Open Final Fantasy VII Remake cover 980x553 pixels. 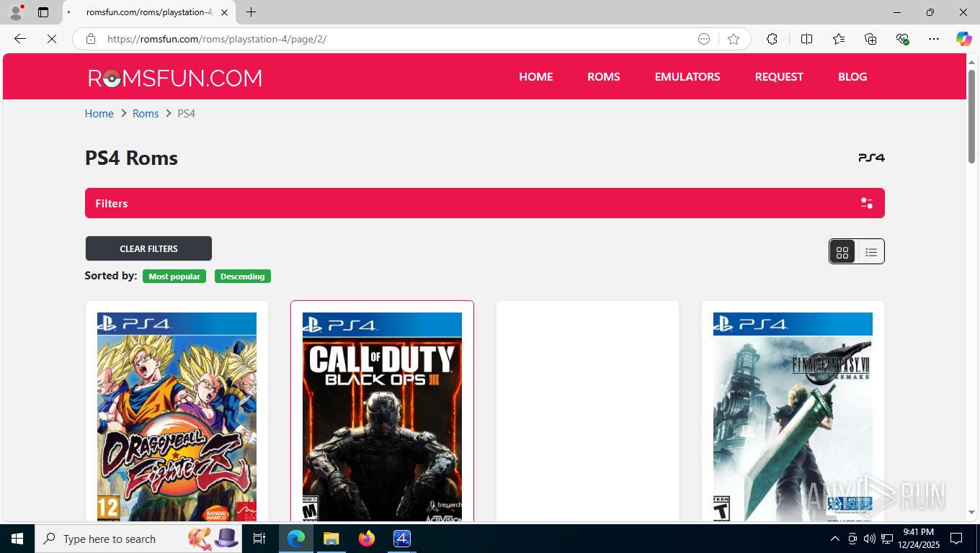[x=793, y=417]
